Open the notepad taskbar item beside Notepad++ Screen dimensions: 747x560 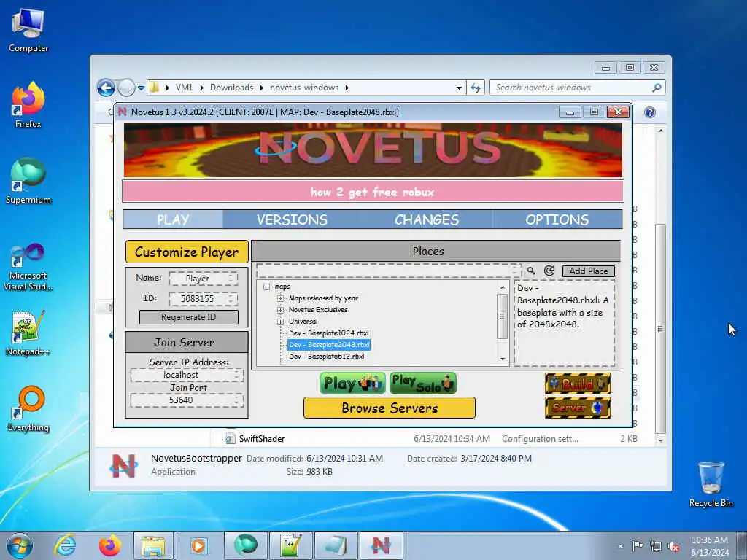[336, 545]
